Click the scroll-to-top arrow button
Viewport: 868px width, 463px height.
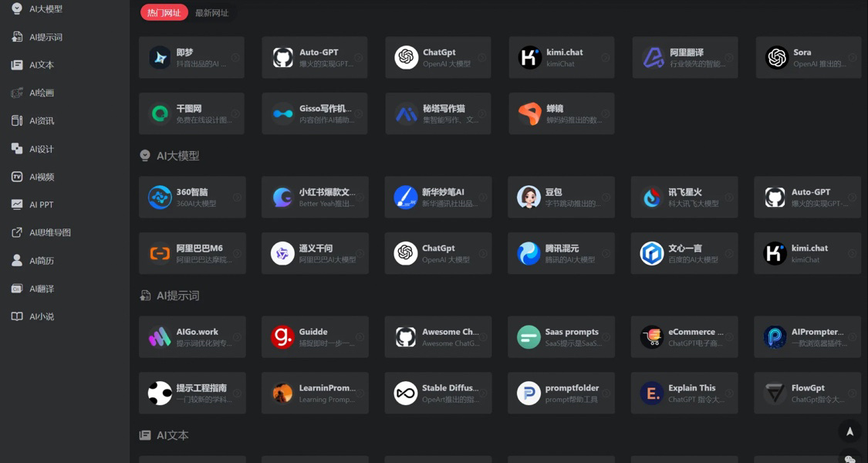[x=849, y=431]
